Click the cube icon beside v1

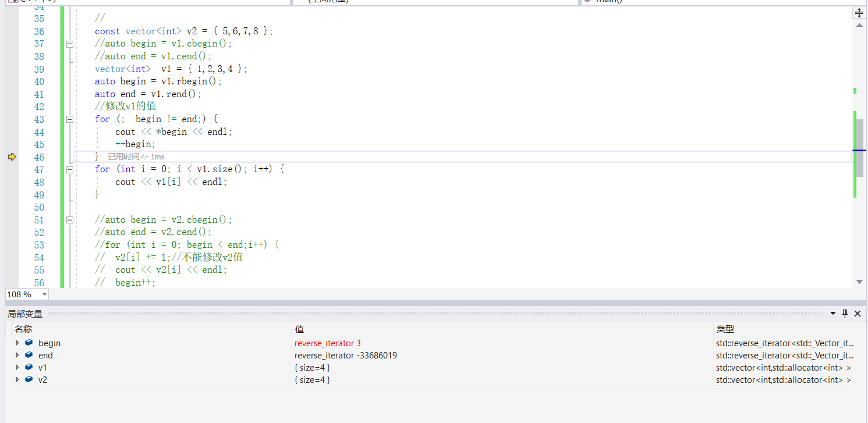pos(29,367)
